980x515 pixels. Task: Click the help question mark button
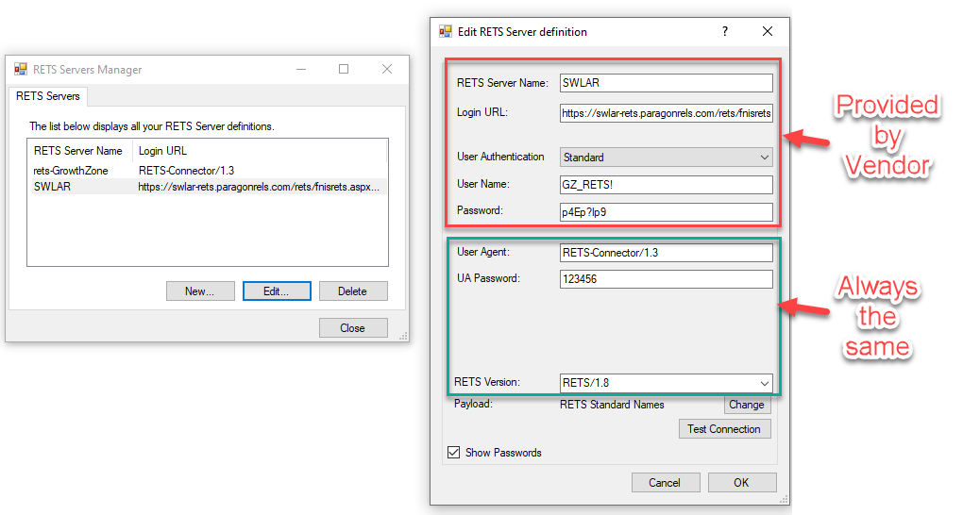[725, 31]
